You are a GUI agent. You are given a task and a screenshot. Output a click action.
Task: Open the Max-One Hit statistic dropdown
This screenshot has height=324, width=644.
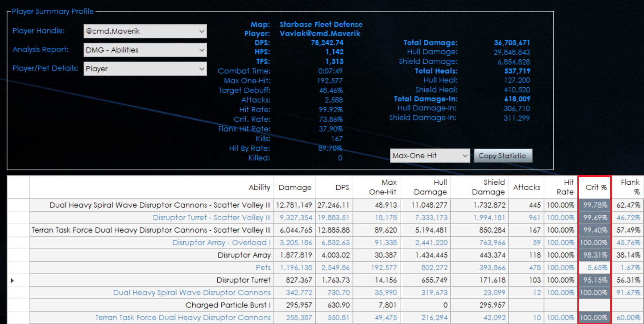point(430,156)
